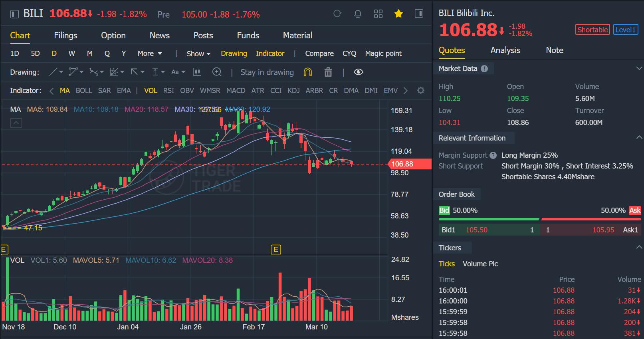Click the Level1 quote badge
Screen dimensions: 644x339
[625, 30]
